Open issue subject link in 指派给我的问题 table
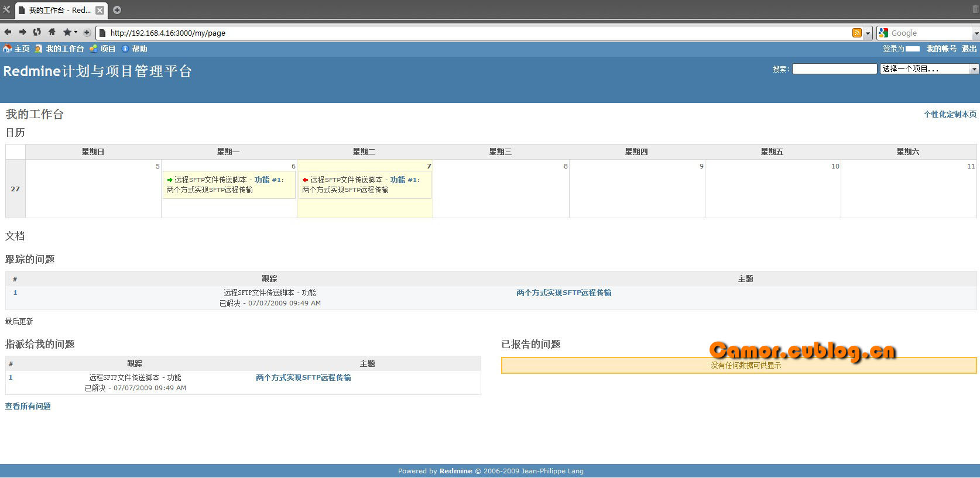 pos(303,378)
